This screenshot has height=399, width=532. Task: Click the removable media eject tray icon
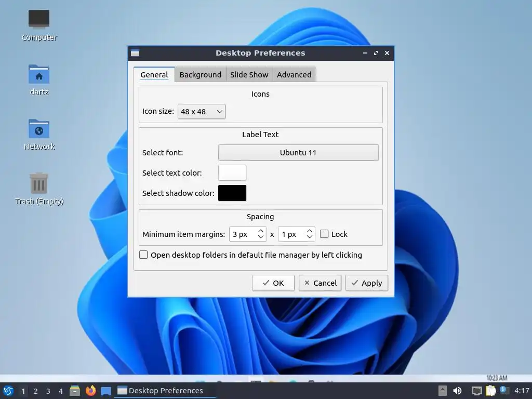(x=442, y=391)
